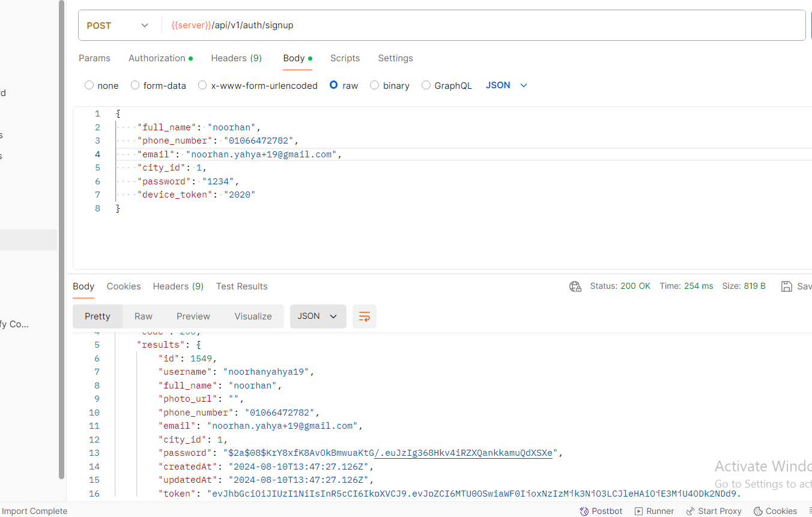This screenshot has width=812, height=517.
Task: Click the word wrap icon in response toolbar
Action: [364, 316]
